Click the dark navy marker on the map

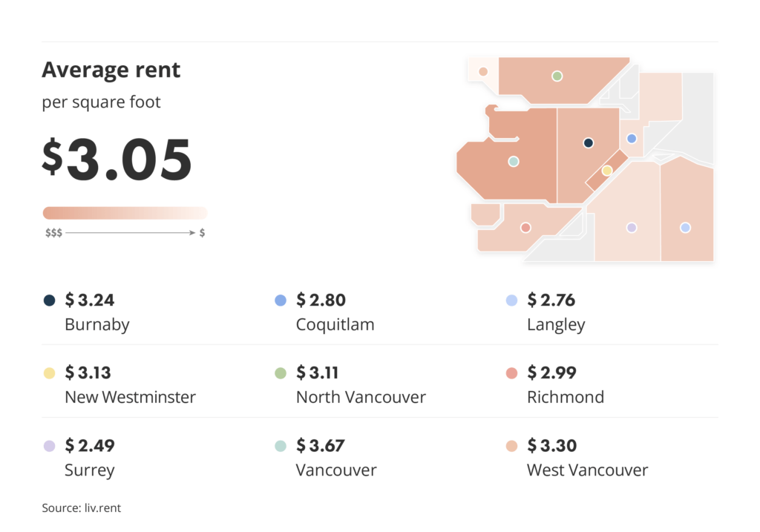[x=589, y=142]
